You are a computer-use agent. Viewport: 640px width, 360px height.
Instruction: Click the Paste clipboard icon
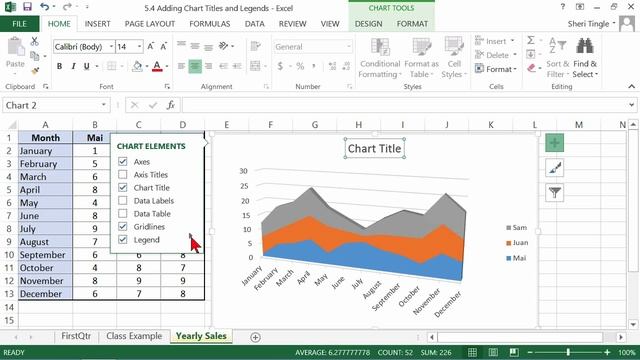[x=16, y=47]
